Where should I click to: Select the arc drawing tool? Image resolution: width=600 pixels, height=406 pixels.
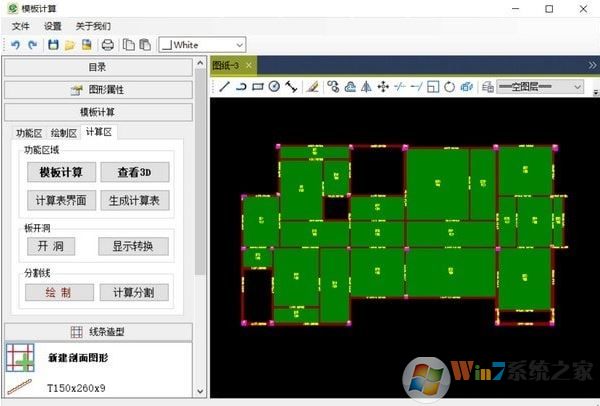241,87
